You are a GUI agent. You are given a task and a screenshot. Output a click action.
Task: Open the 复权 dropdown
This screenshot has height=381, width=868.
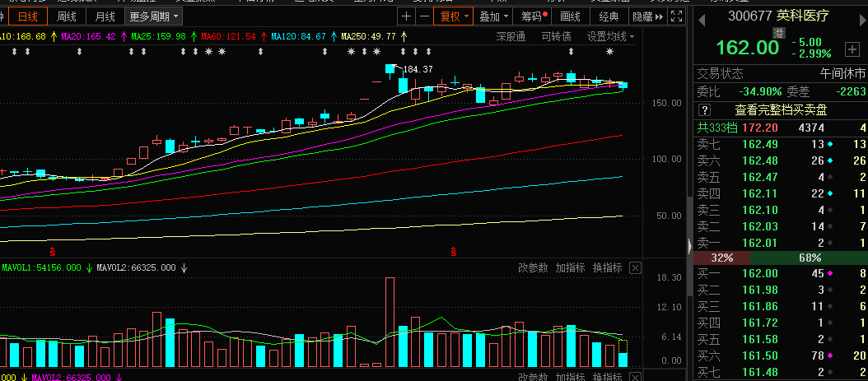click(x=455, y=16)
